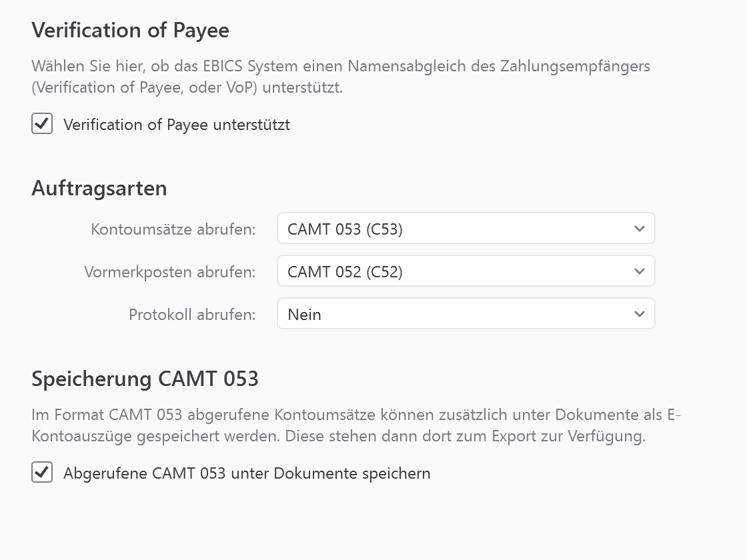Click the chevron on the CAMT 053 dropdown
This screenshot has height=560, width=747.
pos(639,228)
